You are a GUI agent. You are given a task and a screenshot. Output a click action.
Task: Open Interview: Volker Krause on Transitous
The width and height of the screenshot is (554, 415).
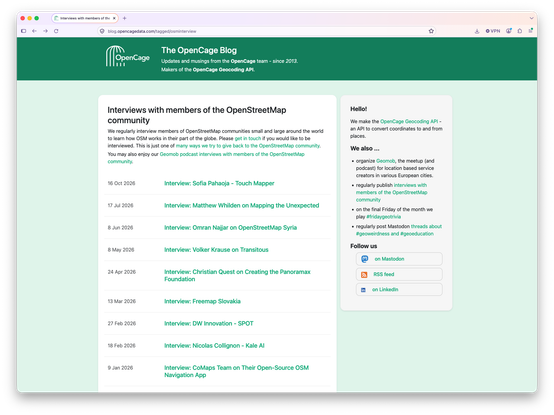[216, 250]
